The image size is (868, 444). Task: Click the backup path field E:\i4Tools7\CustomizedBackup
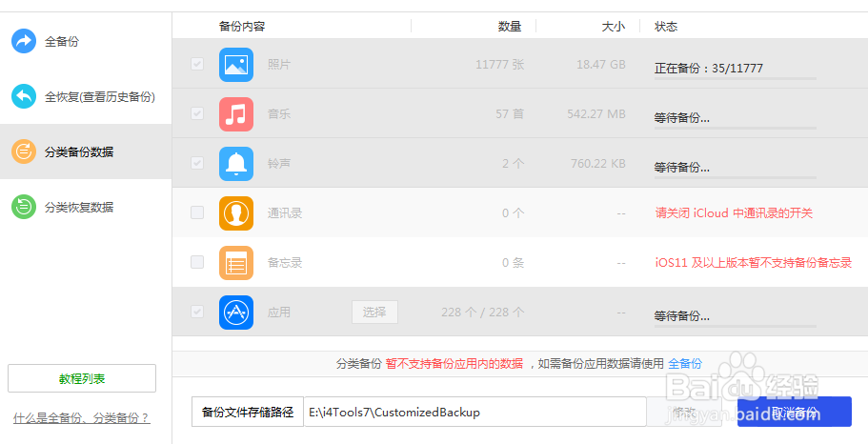click(474, 412)
